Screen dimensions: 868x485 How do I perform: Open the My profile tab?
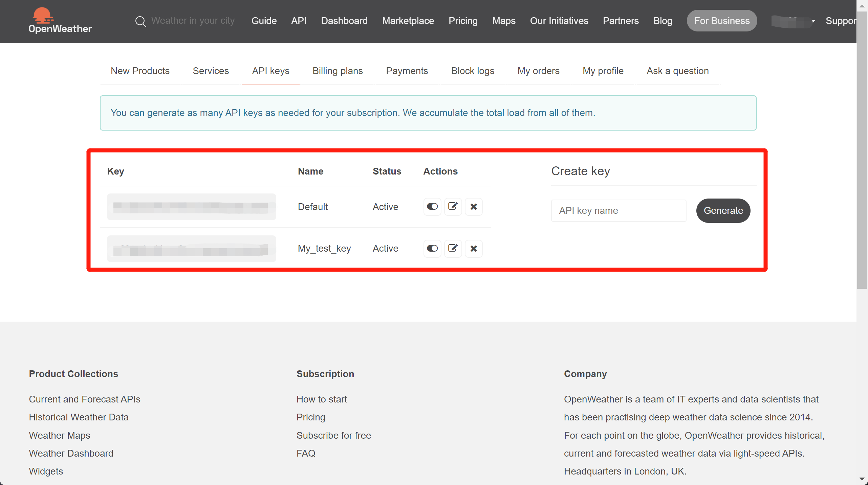[603, 71]
